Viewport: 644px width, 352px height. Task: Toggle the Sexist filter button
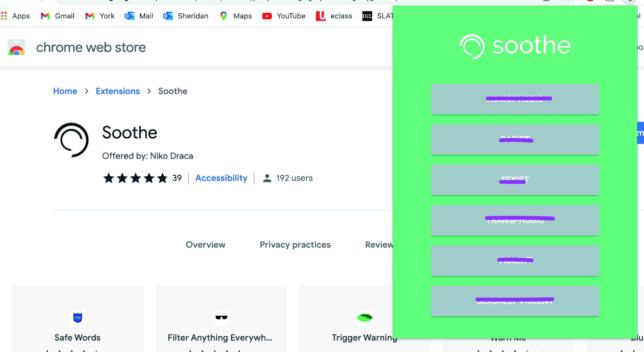point(515,180)
